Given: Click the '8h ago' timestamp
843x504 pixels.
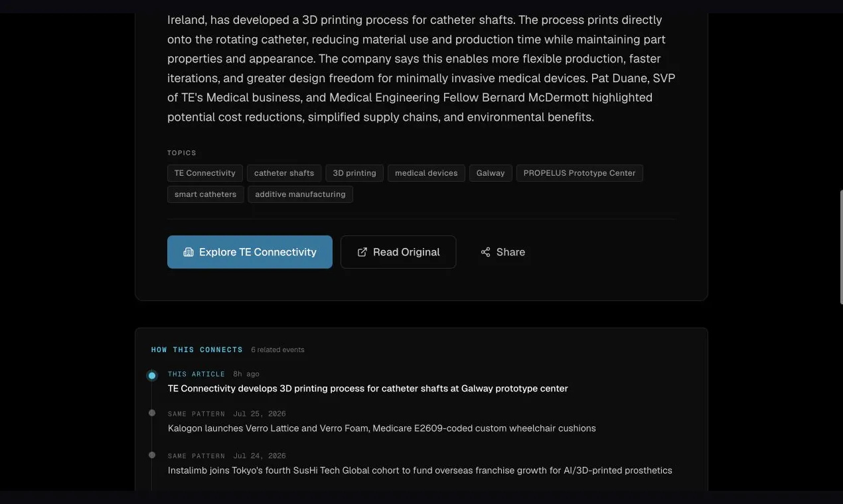Looking at the screenshot, I should (x=246, y=374).
